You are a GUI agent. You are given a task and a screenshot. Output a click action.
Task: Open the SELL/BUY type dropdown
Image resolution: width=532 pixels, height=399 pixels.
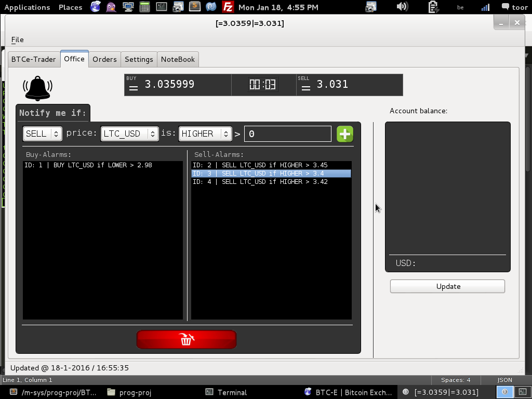43,134
